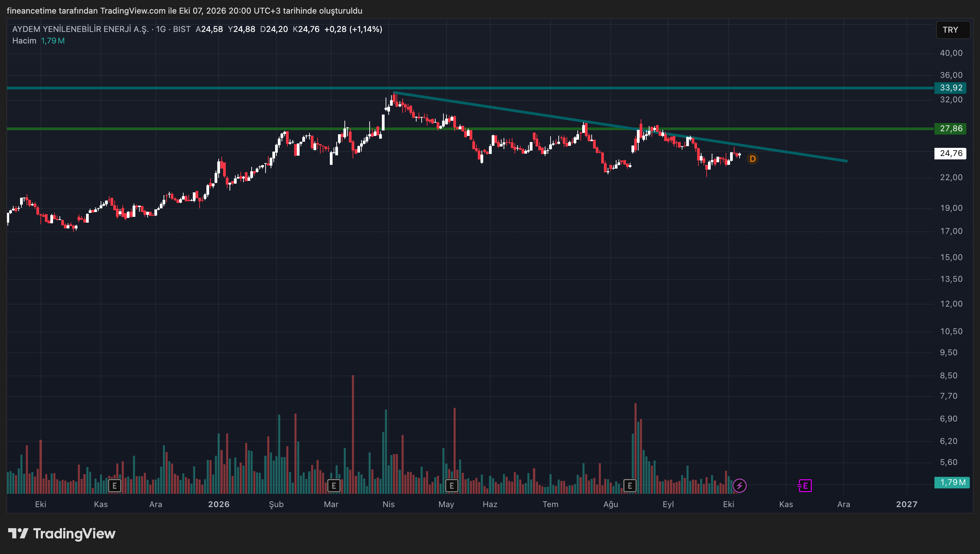The height and width of the screenshot is (554, 980).
Task: Click the Şub month label on time axis
Action: tap(276, 504)
